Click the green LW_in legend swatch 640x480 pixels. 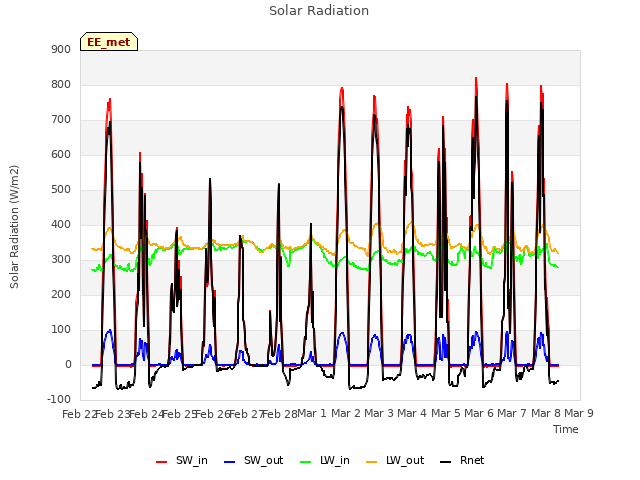click(x=306, y=462)
